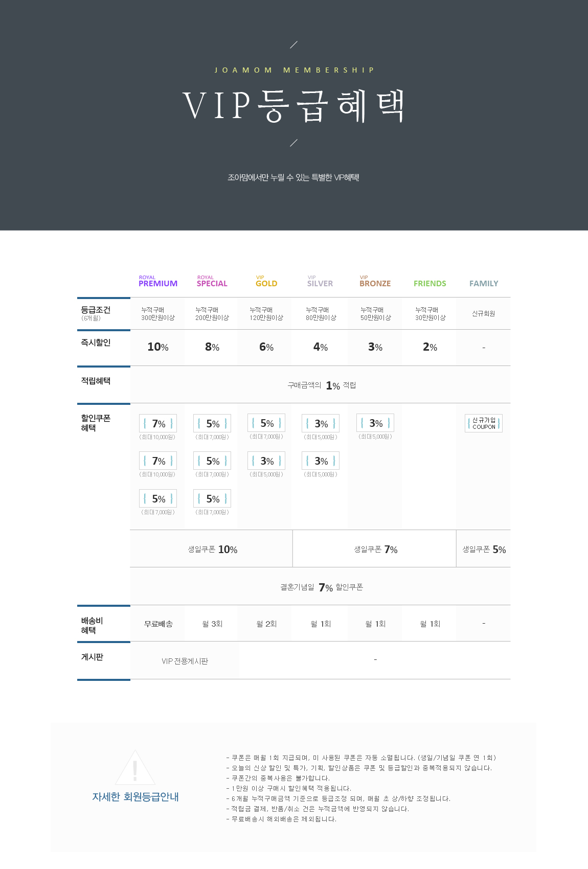
Task: Select the VIP SILVER tier heading
Action: click(320, 281)
